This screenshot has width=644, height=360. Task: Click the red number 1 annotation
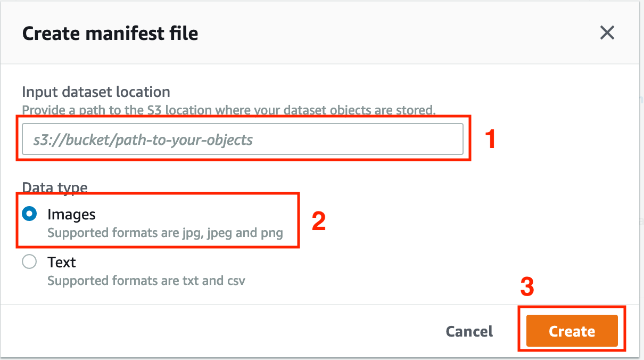click(x=491, y=140)
